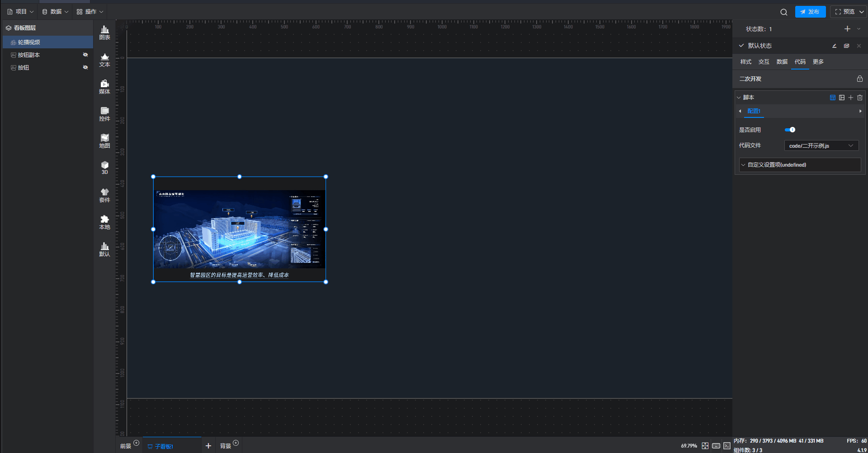The image size is (868, 453).
Task: Open the 代码文件 dropdown
Action: click(x=821, y=146)
